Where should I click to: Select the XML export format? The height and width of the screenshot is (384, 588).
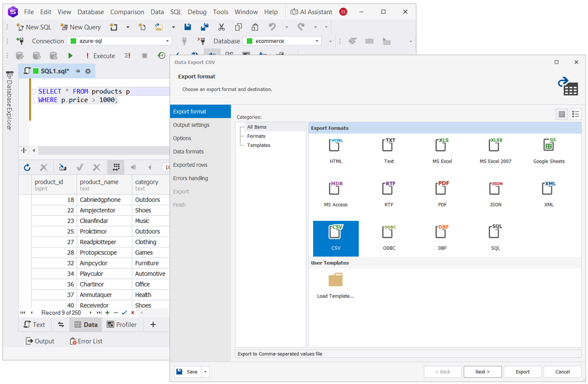[549, 194]
